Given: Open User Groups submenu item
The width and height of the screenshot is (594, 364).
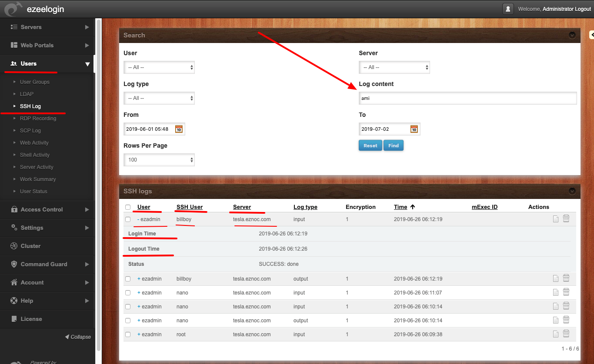Looking at the screenshot, I should pyautogui.click(x=35, y=82).
